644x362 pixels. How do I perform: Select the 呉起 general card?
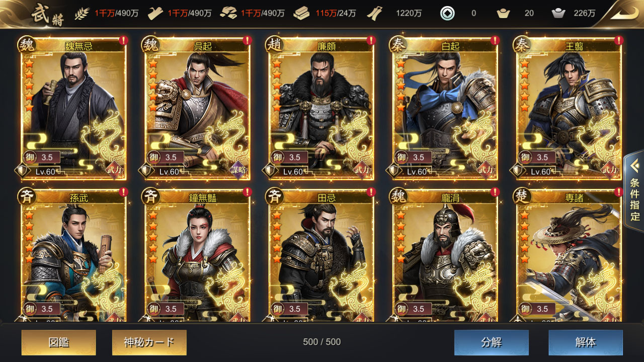[197, 108]
